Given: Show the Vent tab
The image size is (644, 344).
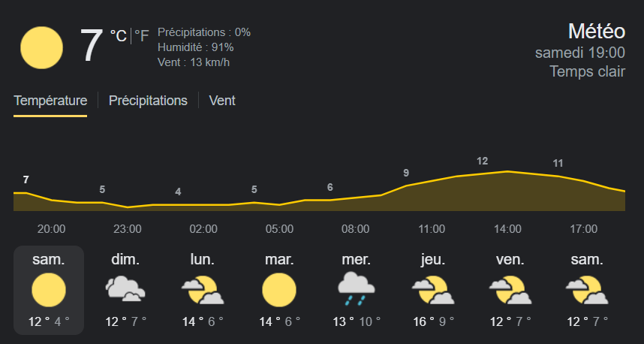Looking at the screenshot, I should click(222, 101).
